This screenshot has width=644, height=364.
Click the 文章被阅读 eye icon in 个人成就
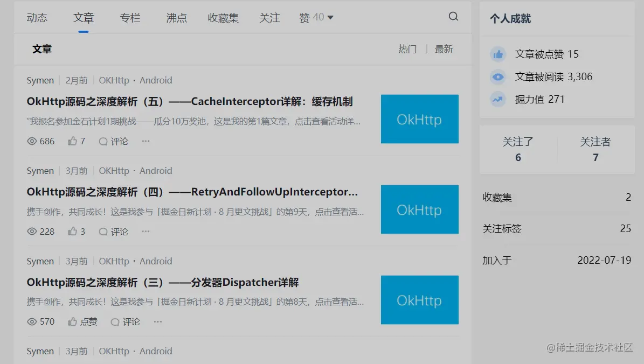click(x=498, y=76)
